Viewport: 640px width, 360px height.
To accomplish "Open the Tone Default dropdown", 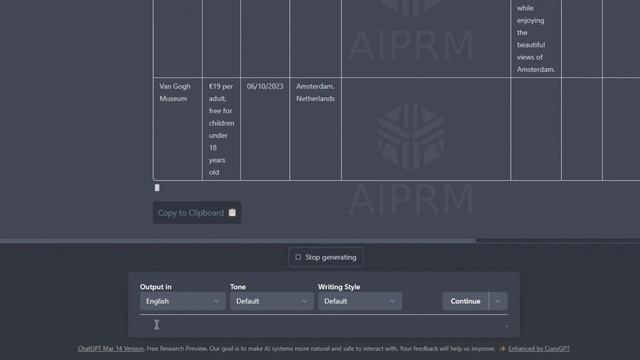I will [271, 301].
